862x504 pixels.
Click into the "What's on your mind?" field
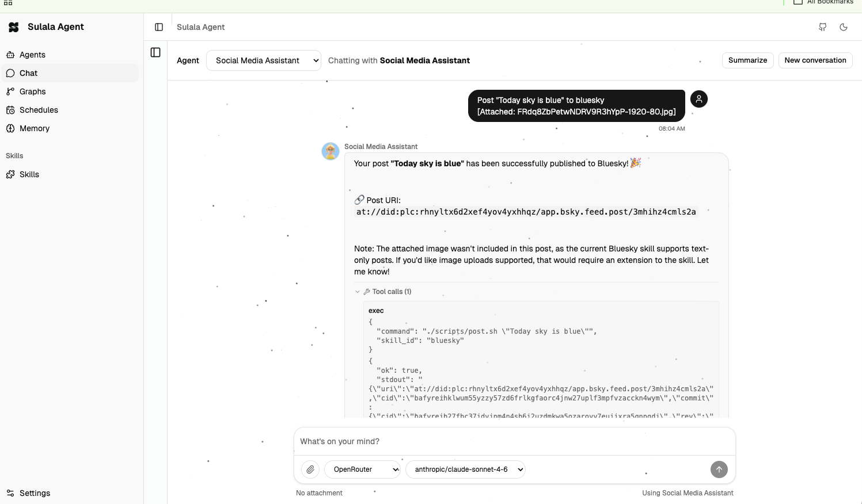(x=515, y=441)
